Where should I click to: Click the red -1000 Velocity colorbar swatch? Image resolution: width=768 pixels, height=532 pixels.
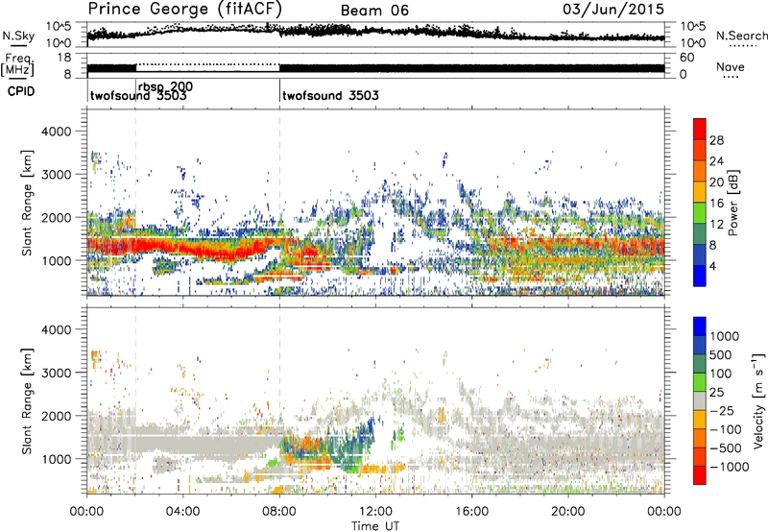coord(700,475)
